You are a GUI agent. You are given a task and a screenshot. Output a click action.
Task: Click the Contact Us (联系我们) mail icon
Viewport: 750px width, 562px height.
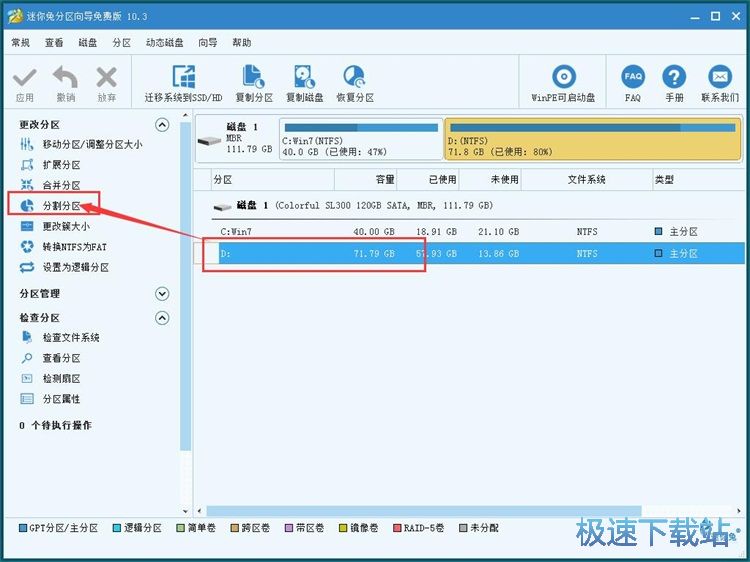coord(719,77)
